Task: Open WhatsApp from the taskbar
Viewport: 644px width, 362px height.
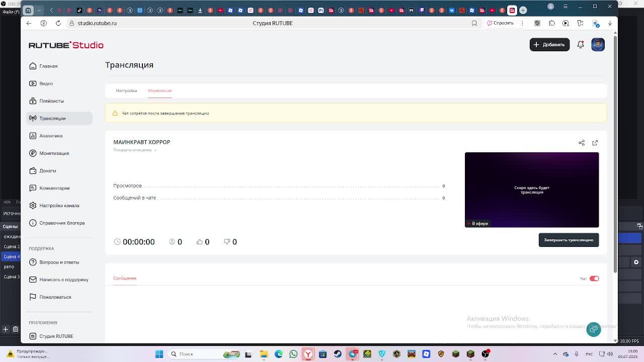Action: pos(293,354)
